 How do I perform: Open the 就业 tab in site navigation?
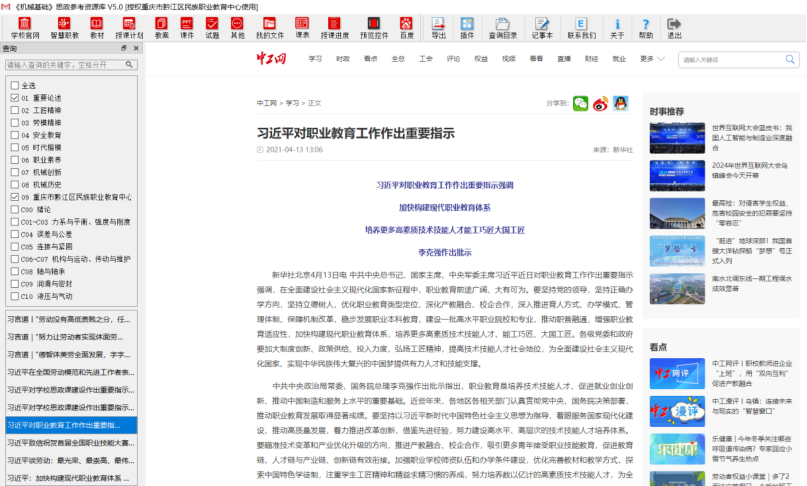point(619,59)
